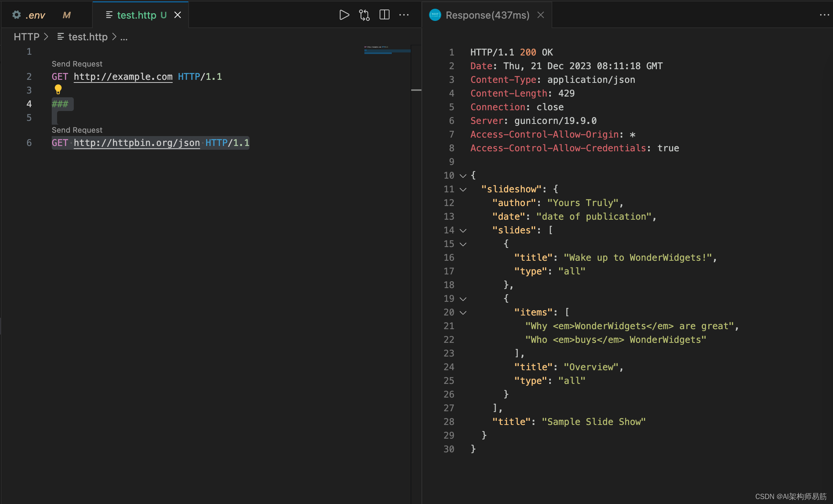Send Request for example.com
Viewport: 833px width, 504px height.
tap(77, 64)
